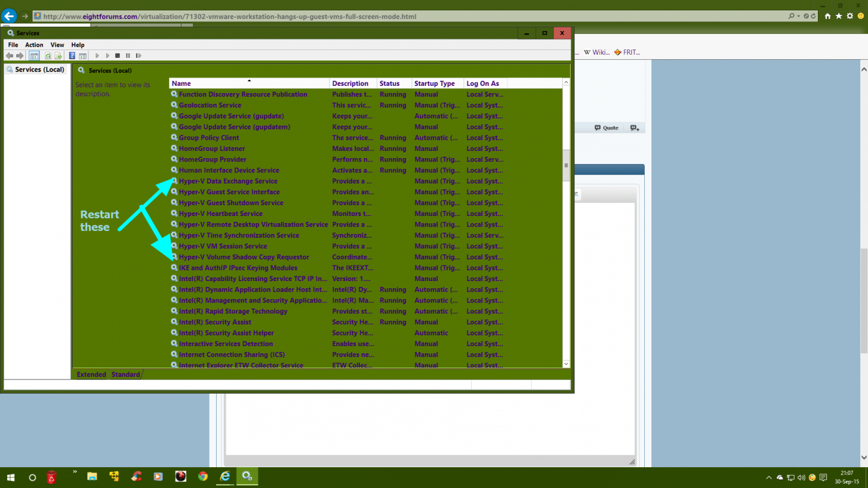This screenshot has width=868, height=488.
Task: Click the Internet Explorer home icon
Action: (828, 16)
